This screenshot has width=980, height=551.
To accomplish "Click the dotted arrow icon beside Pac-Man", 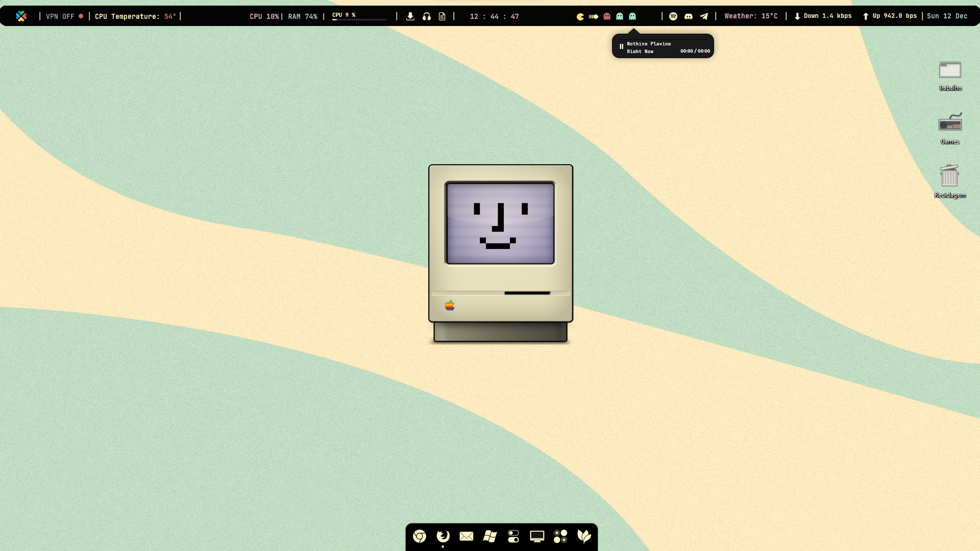I will coord(594,16).
